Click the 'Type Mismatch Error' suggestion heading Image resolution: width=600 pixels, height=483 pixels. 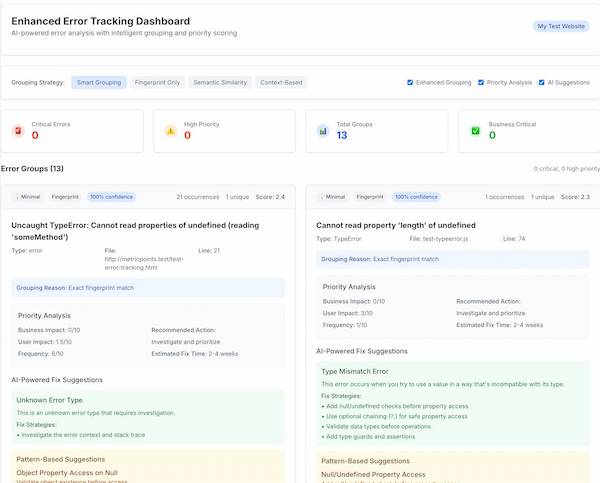click(x=355, y=371)
